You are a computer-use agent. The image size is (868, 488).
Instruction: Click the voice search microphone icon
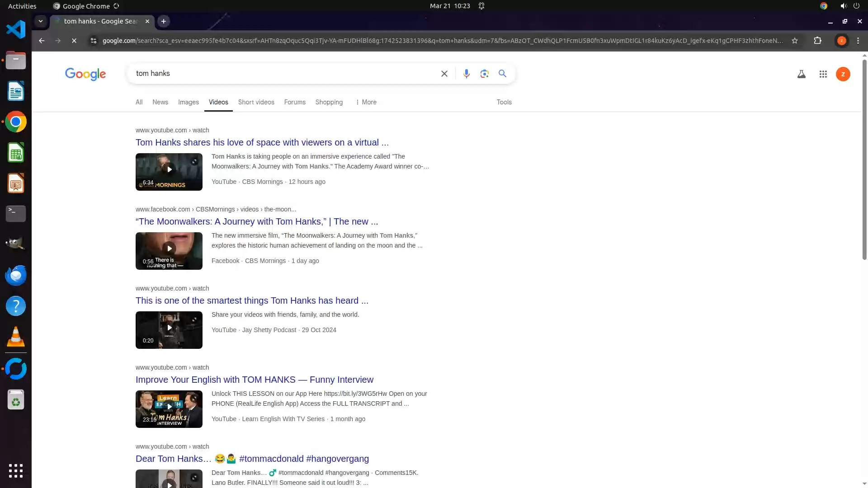point(466,74)
